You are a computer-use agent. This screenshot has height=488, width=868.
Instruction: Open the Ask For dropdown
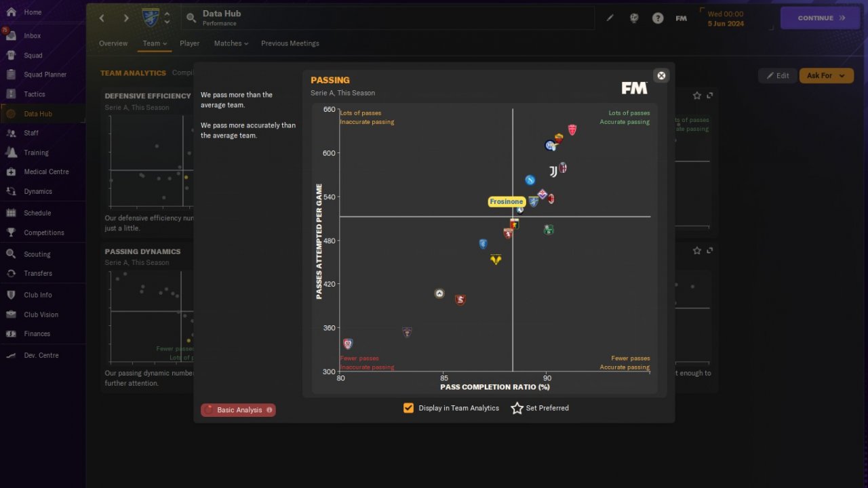tap(826, 75)
